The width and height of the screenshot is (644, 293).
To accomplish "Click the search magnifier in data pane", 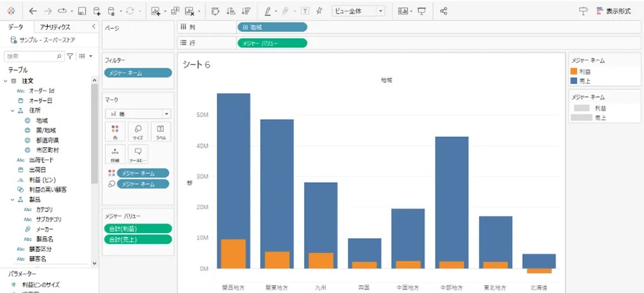I will coord(59,56).
